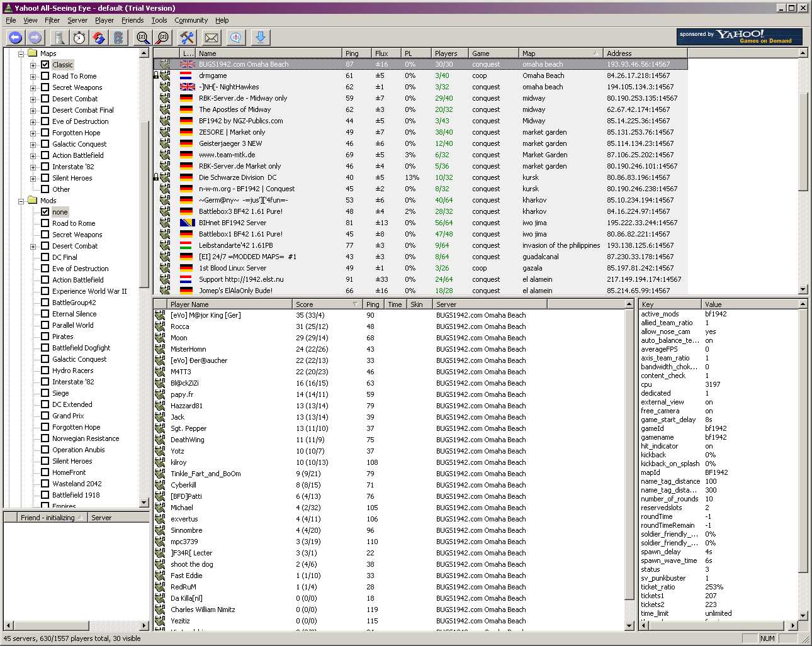Click the envelope message toolbar icon
The width and height of the screenshot is (812, 646).
click(x=211, y=38)
